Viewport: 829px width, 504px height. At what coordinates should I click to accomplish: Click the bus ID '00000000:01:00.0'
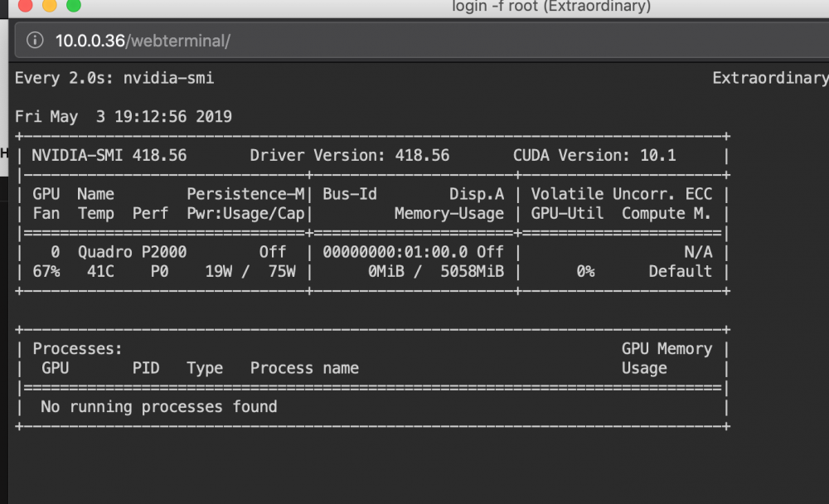[395, 252]
